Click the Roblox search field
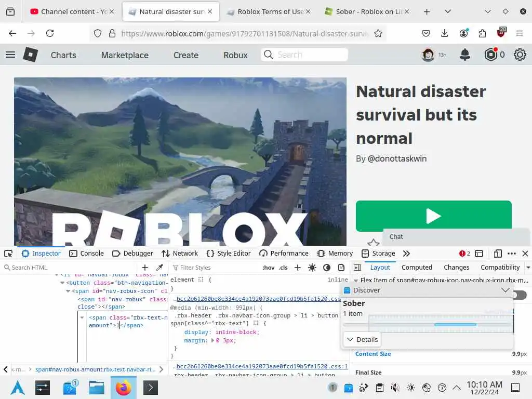The width and height of the screenshot is (532, 399). click(x=304, y=55)
